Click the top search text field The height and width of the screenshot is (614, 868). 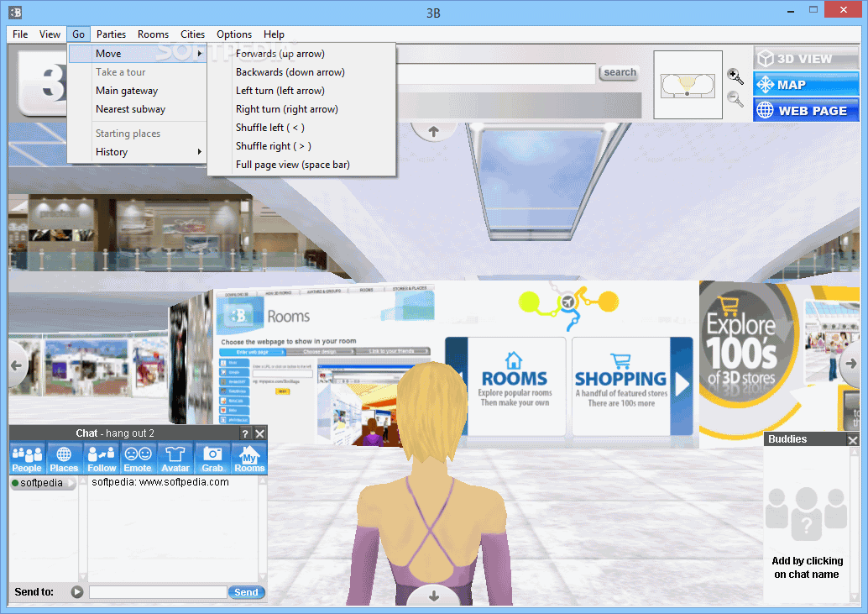(x=496, y=74)
